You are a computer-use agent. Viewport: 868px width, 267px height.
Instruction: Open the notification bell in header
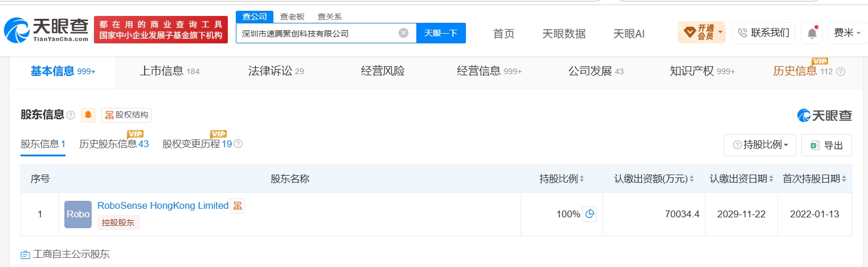pos(812,33)
